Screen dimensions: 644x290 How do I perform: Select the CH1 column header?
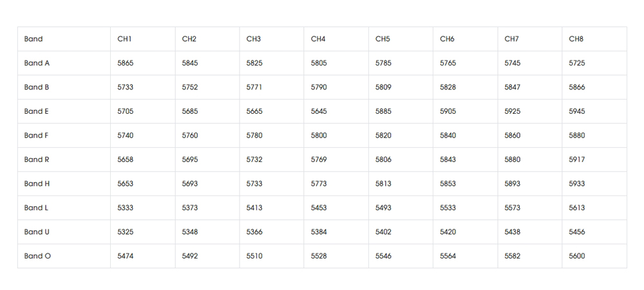[x=124, y=39]
